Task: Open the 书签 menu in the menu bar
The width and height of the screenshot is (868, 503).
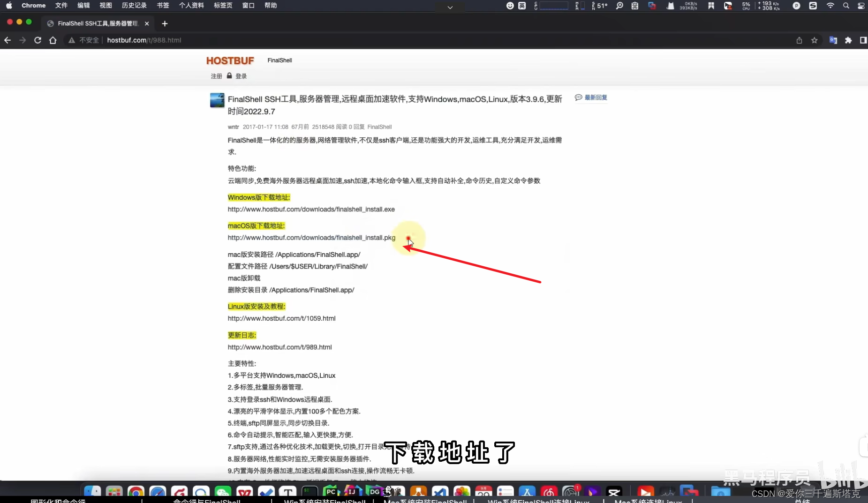Action: pyautogui.click(x=162, y=6)
